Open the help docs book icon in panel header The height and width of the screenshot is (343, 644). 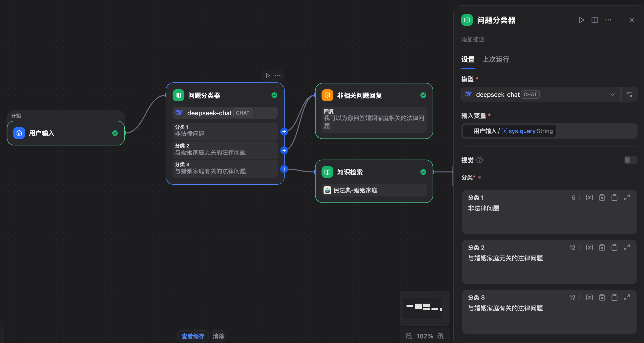595,20
